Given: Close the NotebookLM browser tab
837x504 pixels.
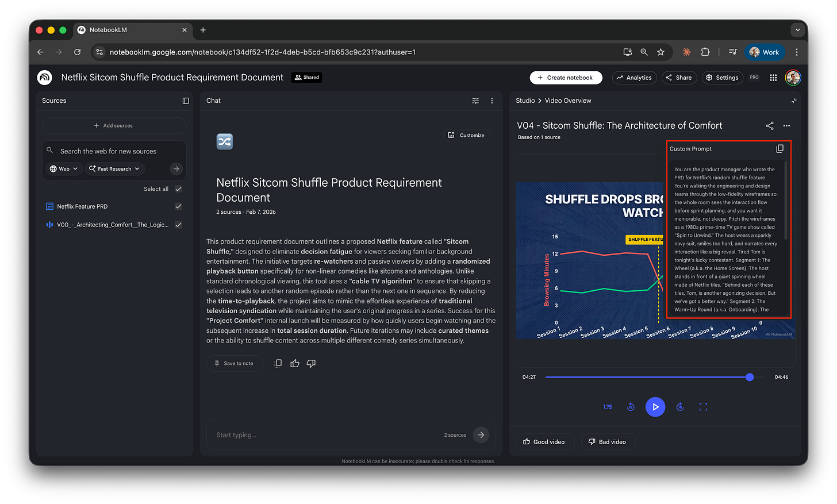Looking at the screenshot, I should [x=185, y=30].
